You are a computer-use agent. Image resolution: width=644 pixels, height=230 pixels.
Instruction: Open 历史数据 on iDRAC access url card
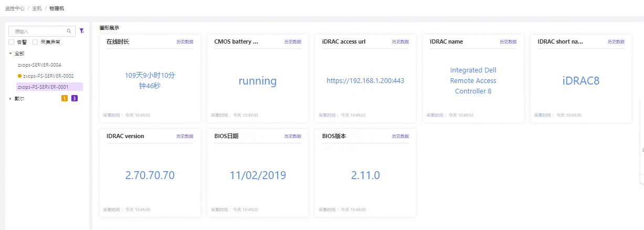point(400,41)
